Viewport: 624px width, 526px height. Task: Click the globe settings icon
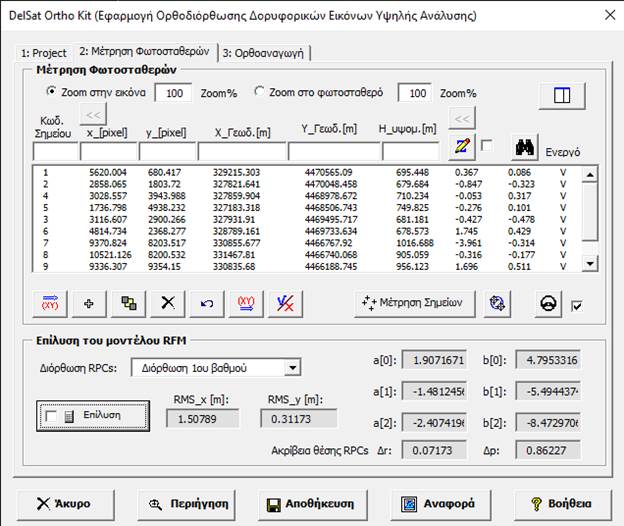pos(498,303)
